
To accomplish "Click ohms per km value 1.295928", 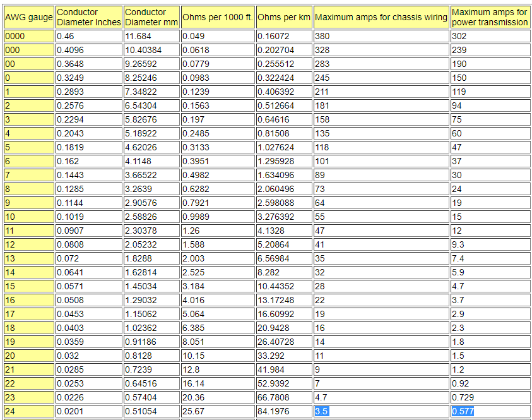I will click(284, 161).
